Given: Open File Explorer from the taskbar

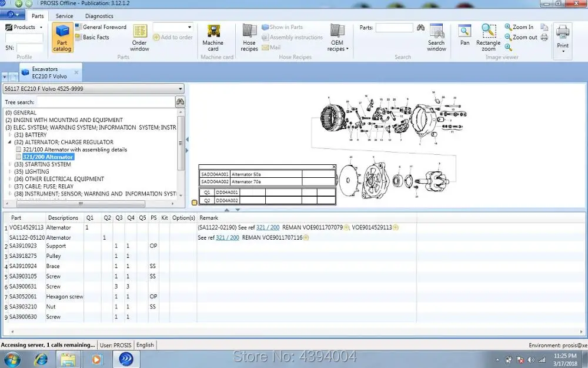Looking at the screenshot, I should coord(68,359).
